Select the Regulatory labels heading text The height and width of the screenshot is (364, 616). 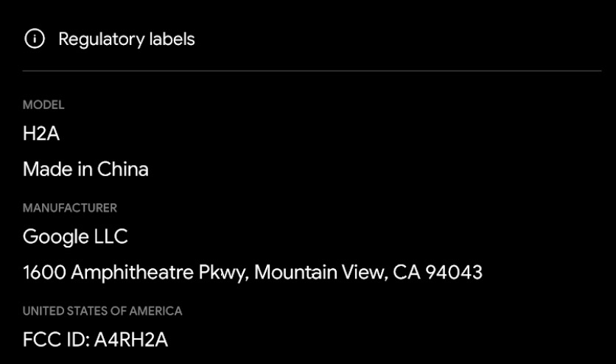pyautogui.click(x=126, y=39)
